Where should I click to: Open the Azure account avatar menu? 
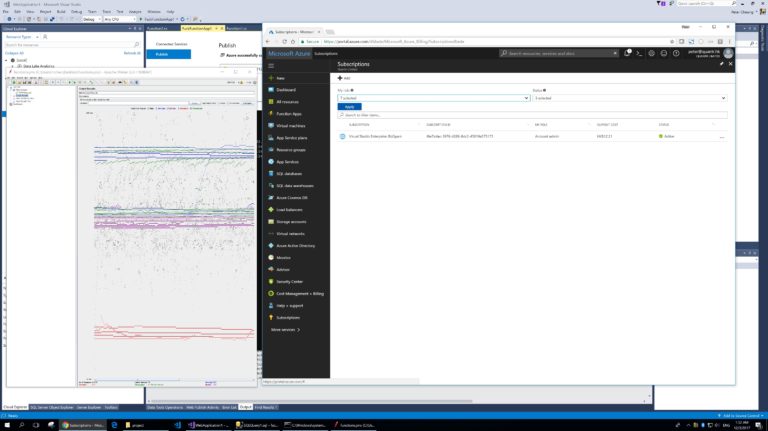point(728,53)
